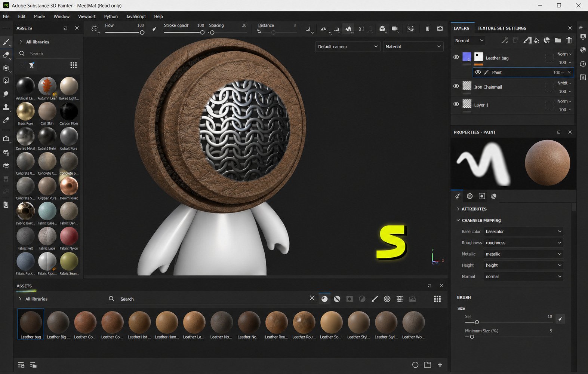Select the Paint brush tool
Screen dimensions: 588x374
click(6, 42)
